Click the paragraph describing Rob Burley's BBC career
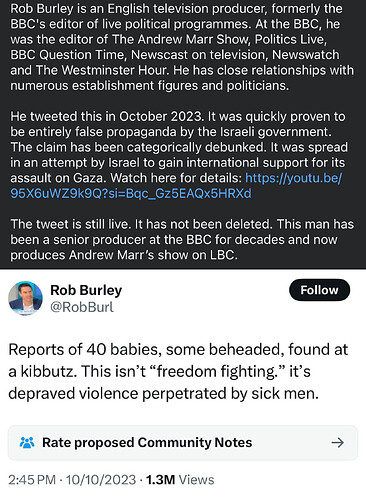 [x=182, y=47]
